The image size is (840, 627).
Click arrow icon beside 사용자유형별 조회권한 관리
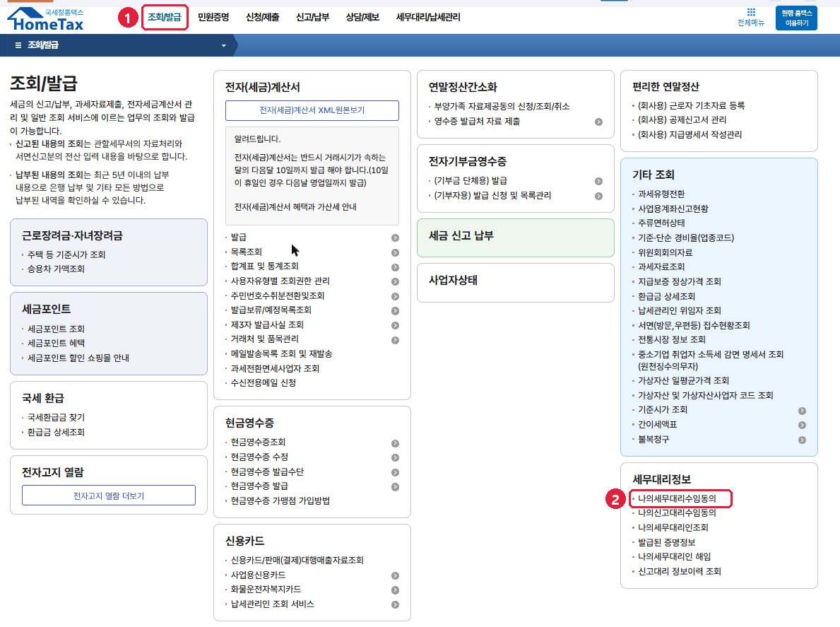pyautogui.click(x=395, y=281)
